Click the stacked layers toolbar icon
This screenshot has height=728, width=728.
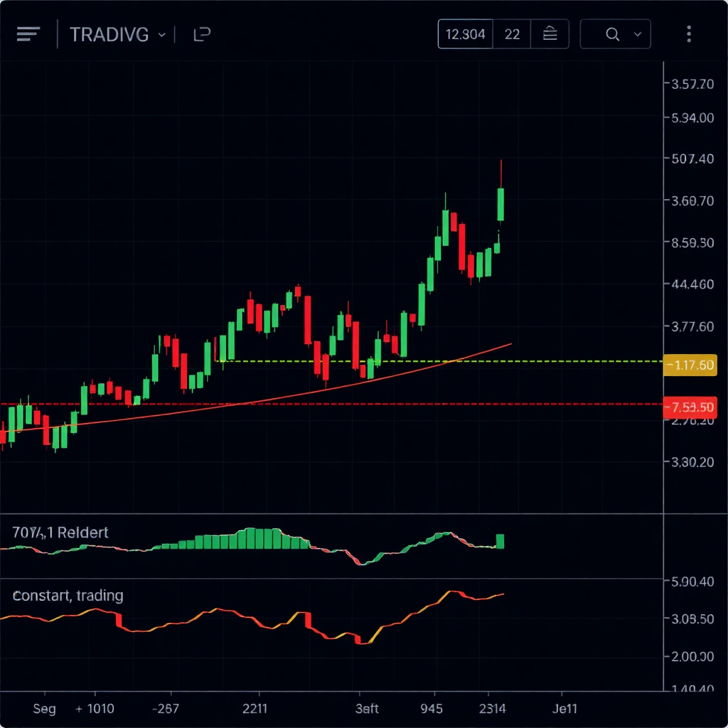550,34
